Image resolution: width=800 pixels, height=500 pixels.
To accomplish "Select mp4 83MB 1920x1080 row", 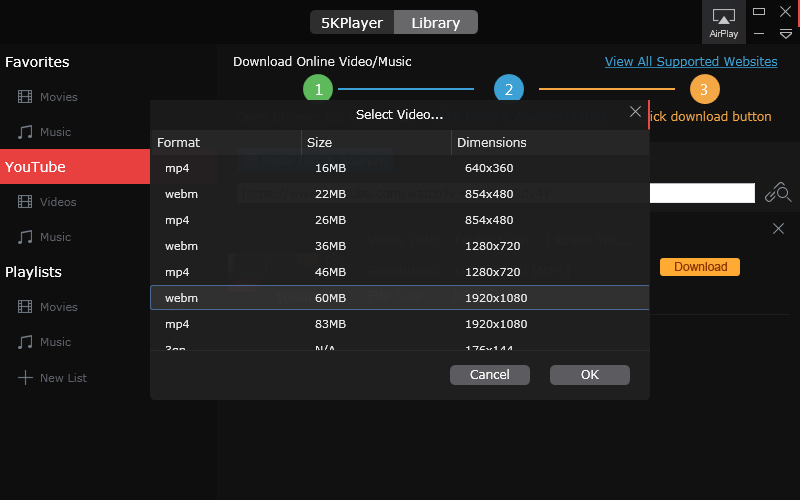I will (400, 324).
